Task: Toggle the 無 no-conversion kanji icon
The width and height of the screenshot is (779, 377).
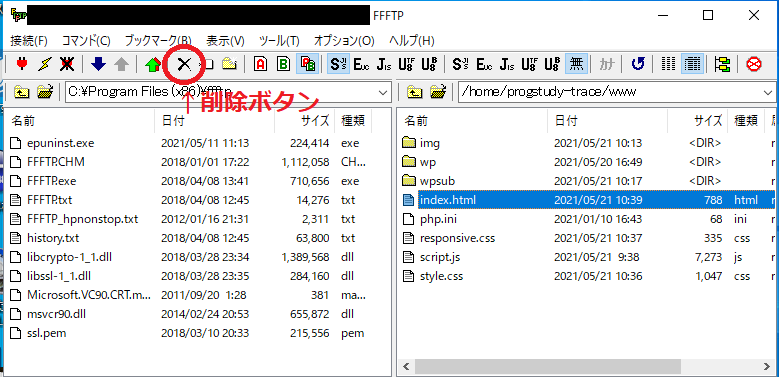Action: (576, 64)
